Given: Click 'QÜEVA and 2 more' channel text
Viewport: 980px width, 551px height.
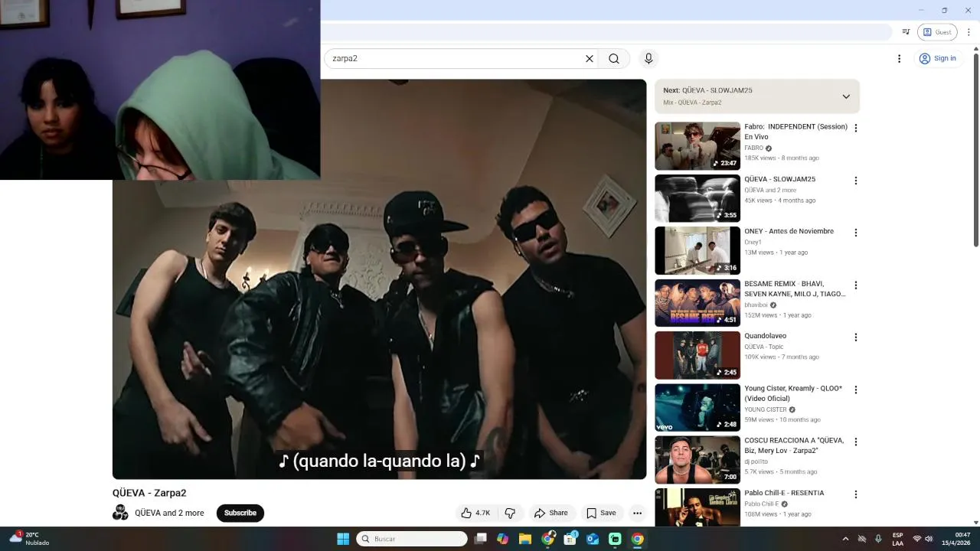Looking at the screenshot, I should click(169, 513).
